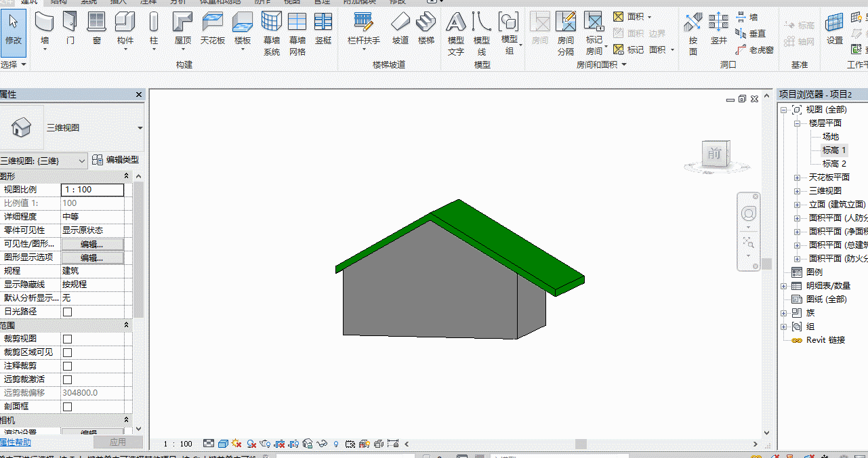Image resolution: width=868 pixels, height=458 pixels.
Task: Enable the Sun Path (日光路径) checkbox
Action: [x=67, y=312]
